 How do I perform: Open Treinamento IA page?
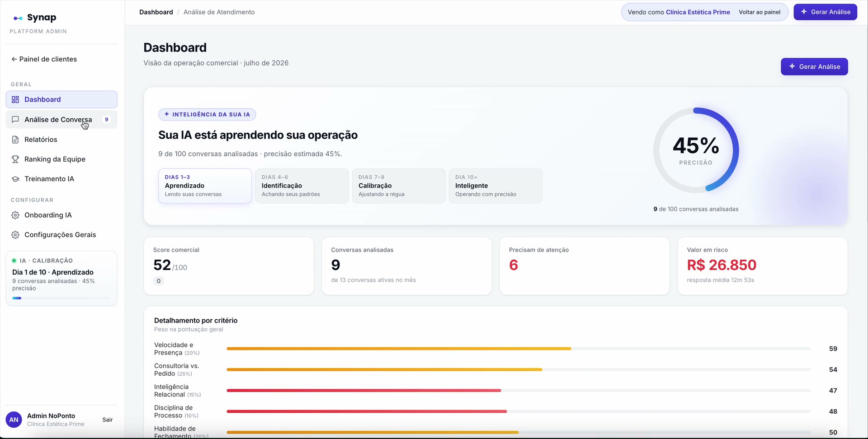coord(61,179)
